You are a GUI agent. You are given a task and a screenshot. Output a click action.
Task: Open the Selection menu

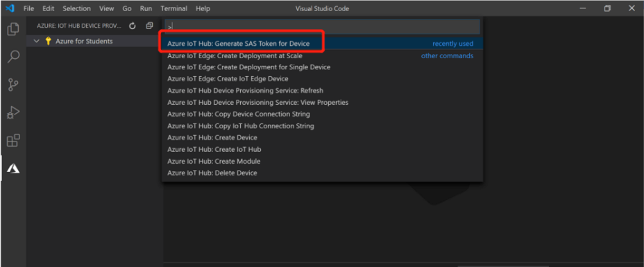tap(77, 8)
